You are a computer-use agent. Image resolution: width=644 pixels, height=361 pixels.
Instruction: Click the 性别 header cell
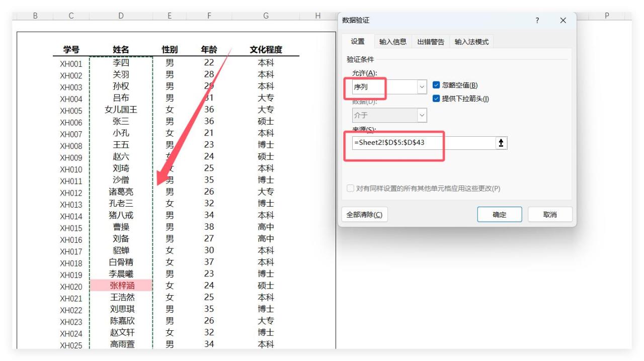coord(170,50)
